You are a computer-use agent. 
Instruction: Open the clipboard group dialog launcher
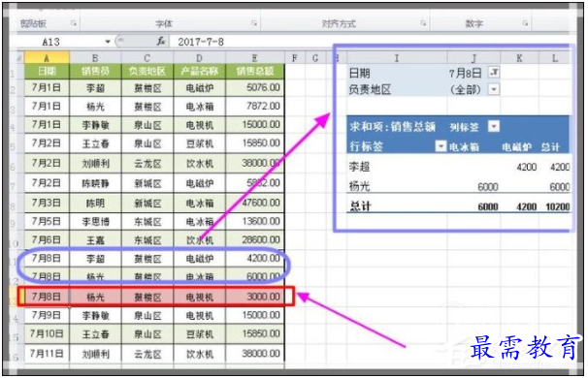coord(73,23)
